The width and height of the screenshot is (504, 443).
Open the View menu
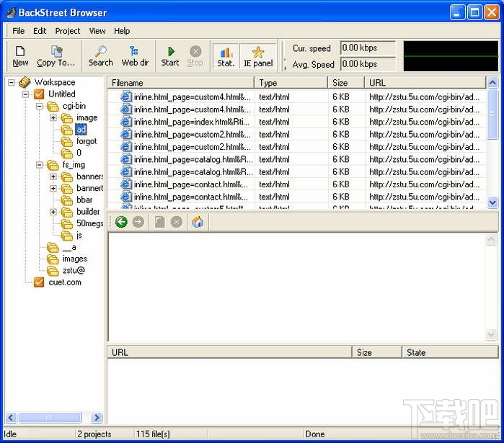(97, 31)
